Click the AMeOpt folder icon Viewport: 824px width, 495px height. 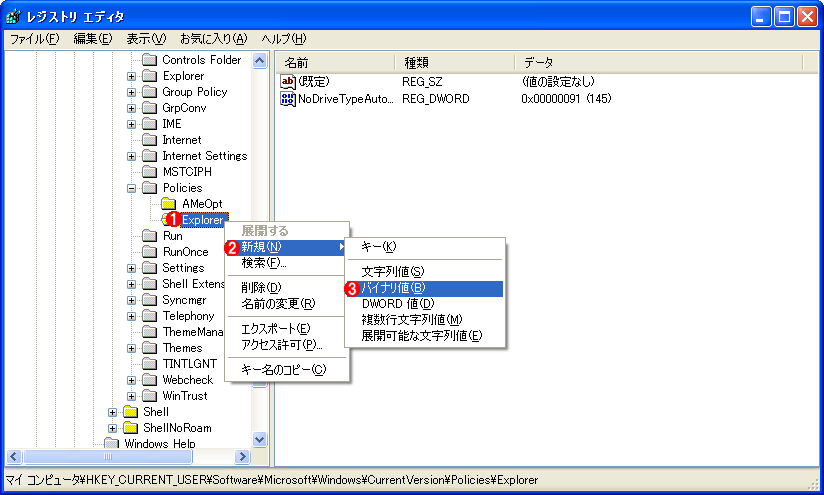169,204
